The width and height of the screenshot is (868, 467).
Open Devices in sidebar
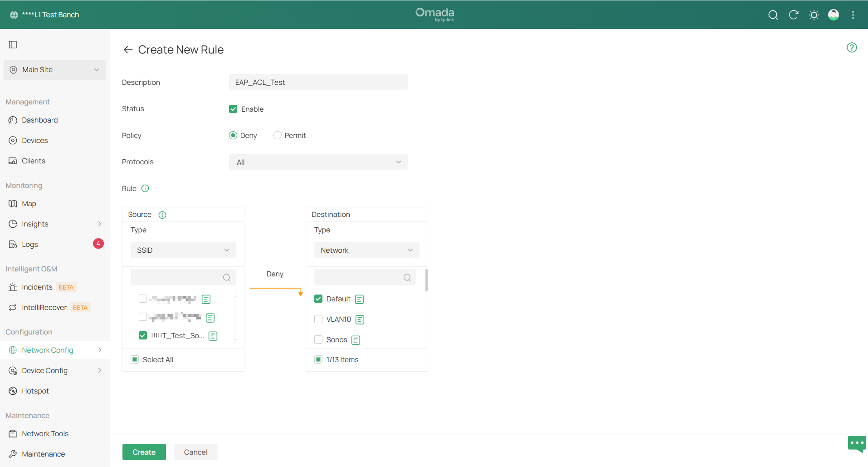click(x=35, y=140)
